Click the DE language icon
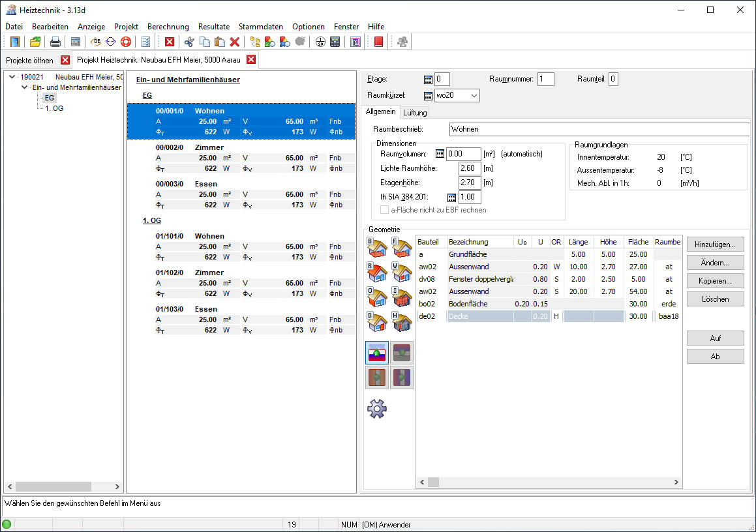 tap(96, 42)
